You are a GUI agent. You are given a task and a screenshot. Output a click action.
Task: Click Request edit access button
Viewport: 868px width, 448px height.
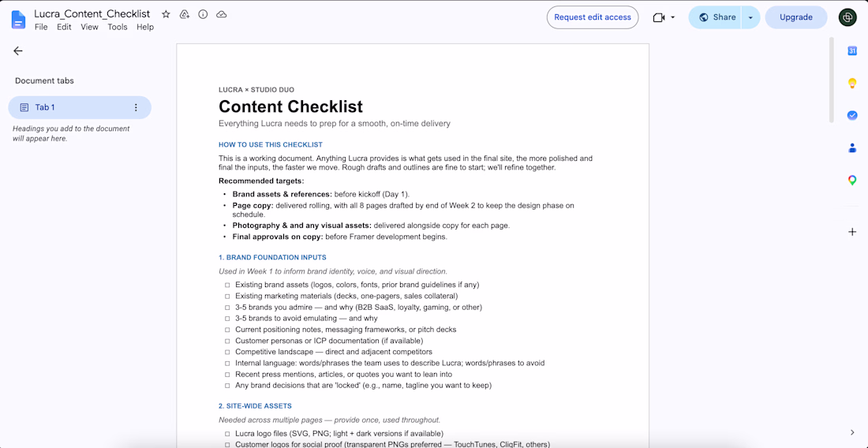[593, 17]
